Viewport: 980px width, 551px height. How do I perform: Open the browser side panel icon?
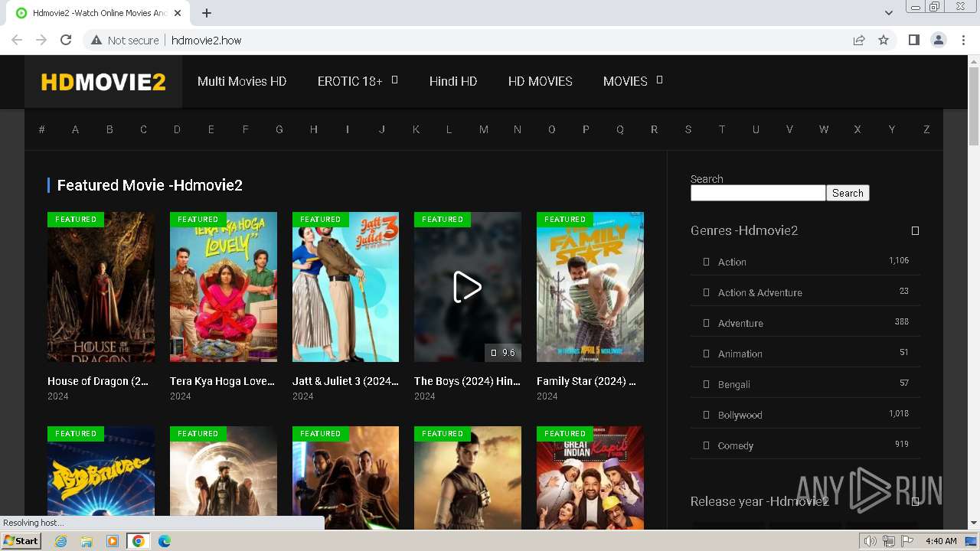(x=913, y=40)
